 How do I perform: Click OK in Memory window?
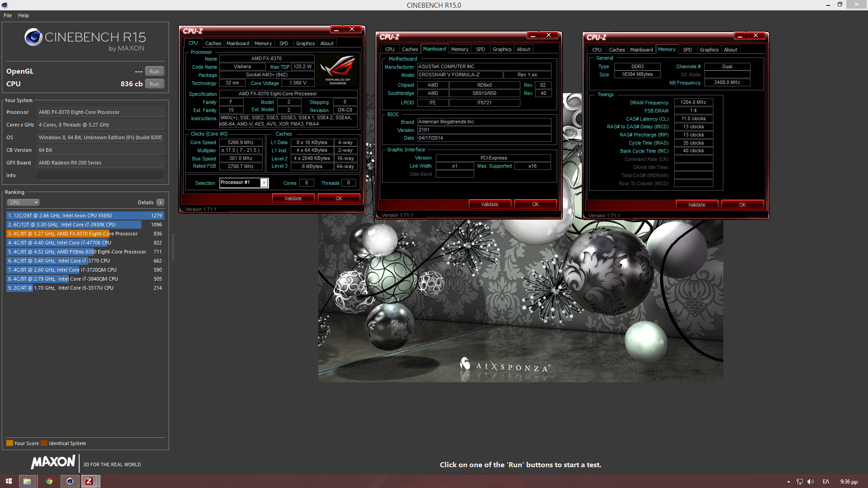(743, 205)
